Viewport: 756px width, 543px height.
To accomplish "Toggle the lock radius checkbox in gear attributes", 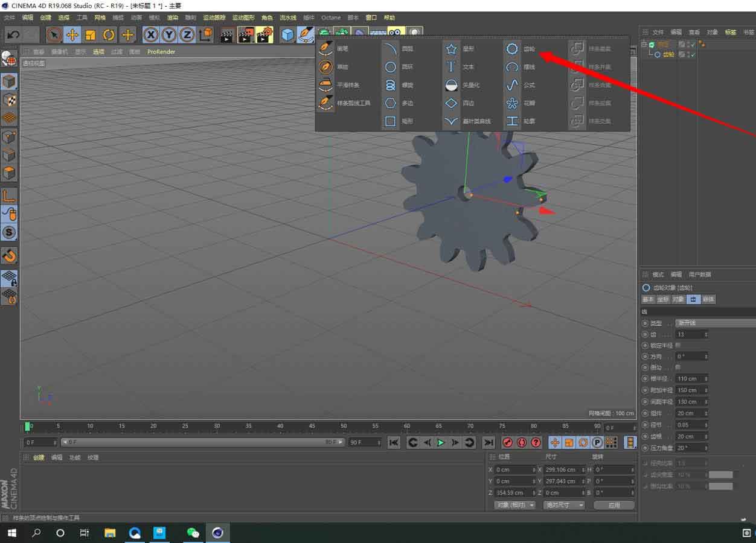I will [x=679, y=345].
